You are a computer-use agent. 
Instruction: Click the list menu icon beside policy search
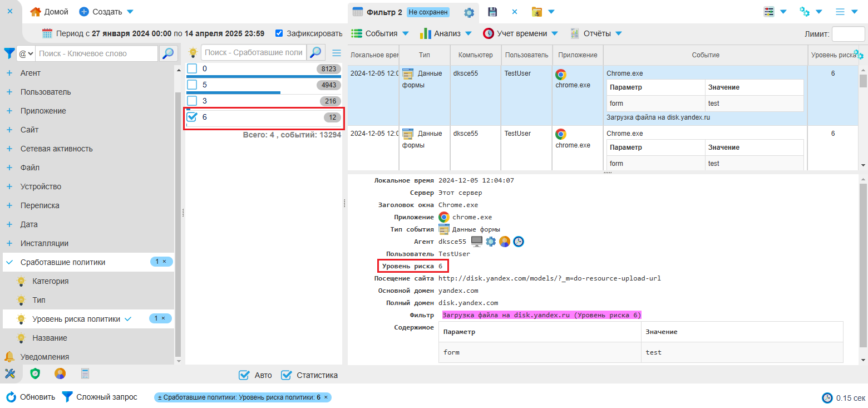coord(336,53)
